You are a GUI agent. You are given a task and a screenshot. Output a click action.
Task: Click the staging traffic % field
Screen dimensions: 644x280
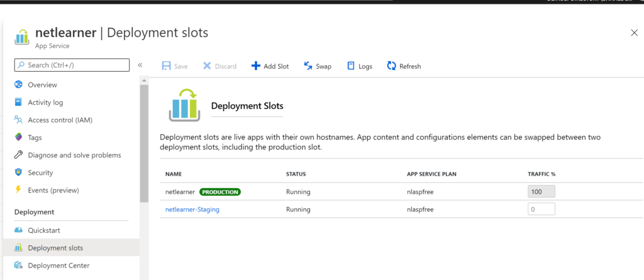[541, 209]
